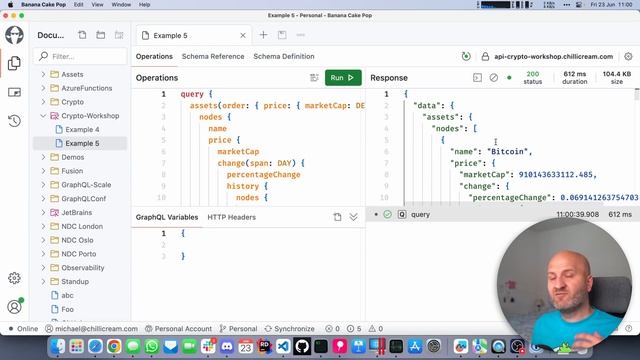The height and width of the screenshot is (360, 640).
Task: Focus the Filter search field
Action: (x=80, y=56)
